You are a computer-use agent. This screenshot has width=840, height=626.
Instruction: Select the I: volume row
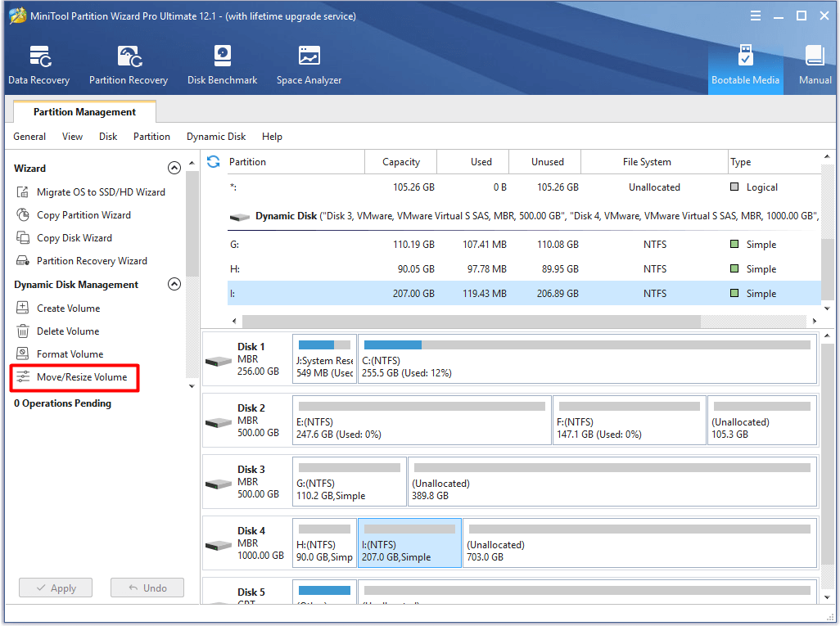pyautogui.click(x=524, y=294)
